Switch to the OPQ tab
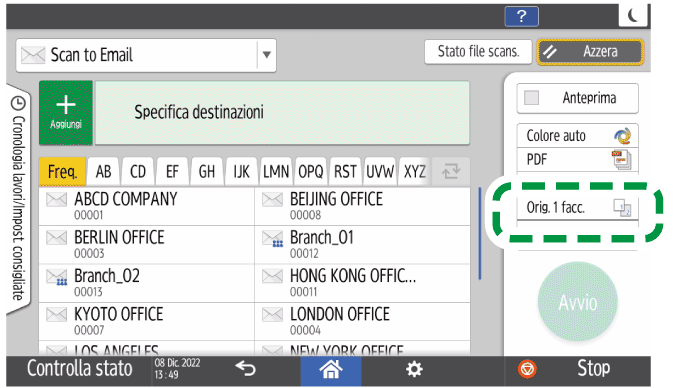This screenshot has width=675, height=388. (310, 172)
